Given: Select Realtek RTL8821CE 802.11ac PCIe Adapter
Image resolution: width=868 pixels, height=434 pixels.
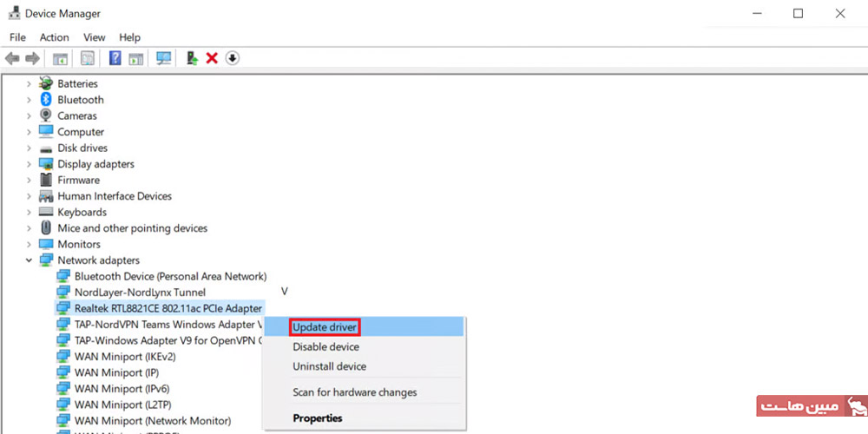Looking at the screenshot, I should 168,308.
